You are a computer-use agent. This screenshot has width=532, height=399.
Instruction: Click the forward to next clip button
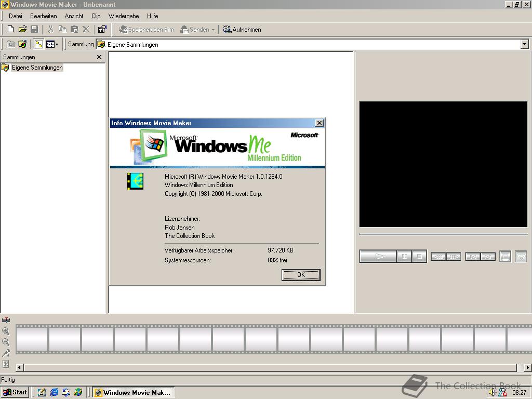pos(488,257)
